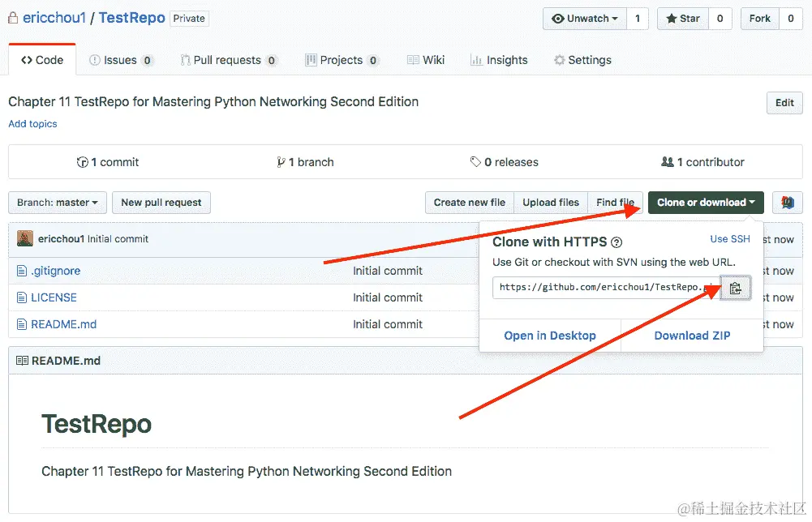Fork the repository
Viewport: 812px width, 522px height.
(760, 19)
